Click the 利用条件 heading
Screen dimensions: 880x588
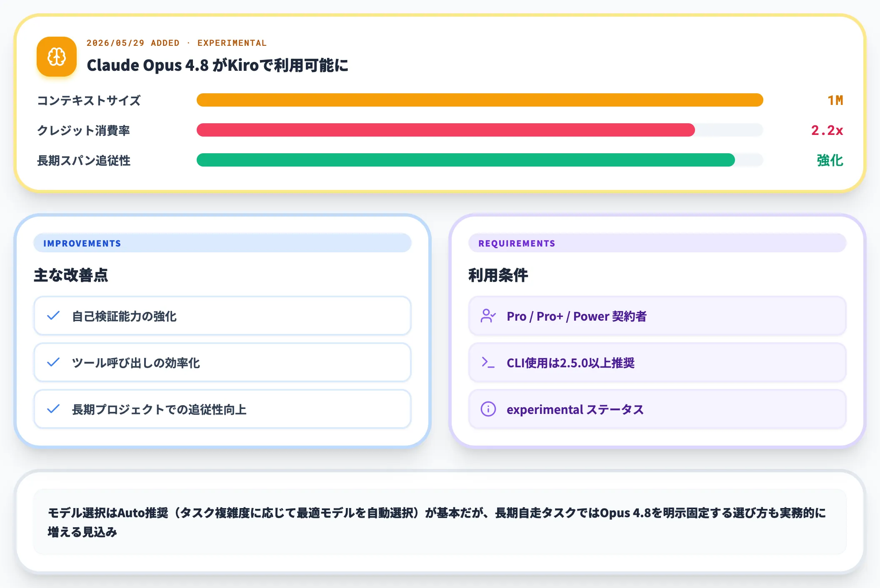[x=498, y=275]
